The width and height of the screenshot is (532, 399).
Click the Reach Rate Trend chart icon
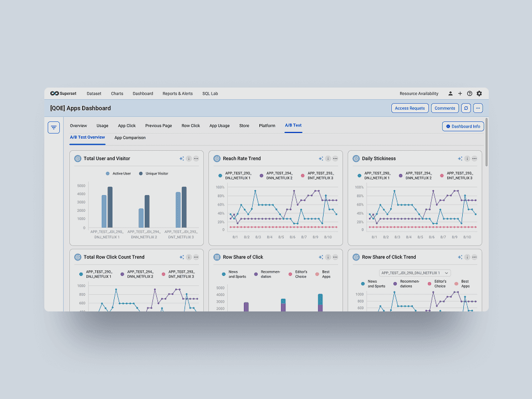pos(217,158)
